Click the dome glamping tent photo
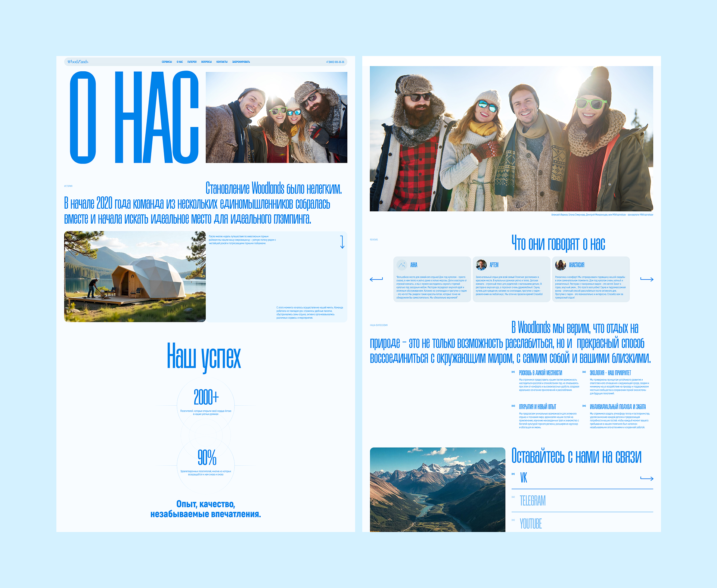 tap(135, 277)
